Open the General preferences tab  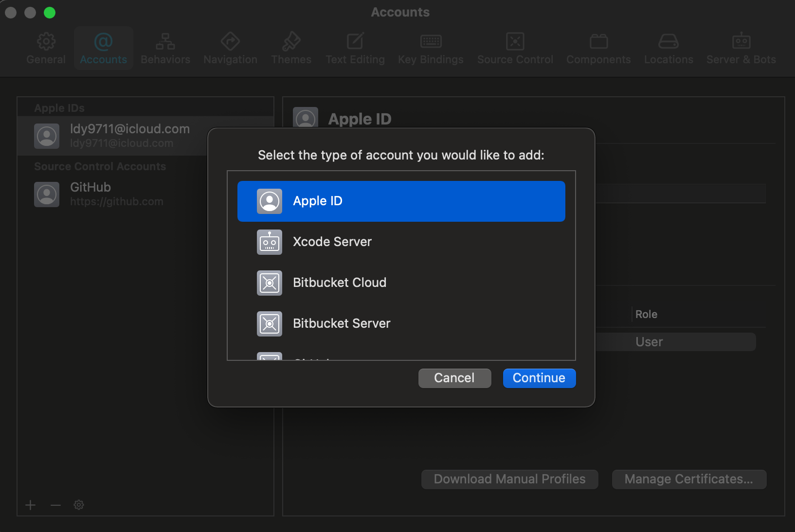click(x=46, y=49)
